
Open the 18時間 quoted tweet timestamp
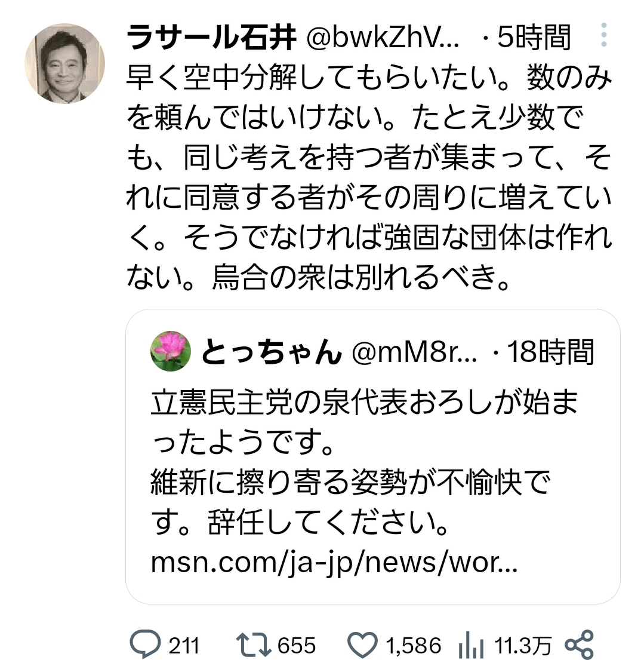(551, 352)
